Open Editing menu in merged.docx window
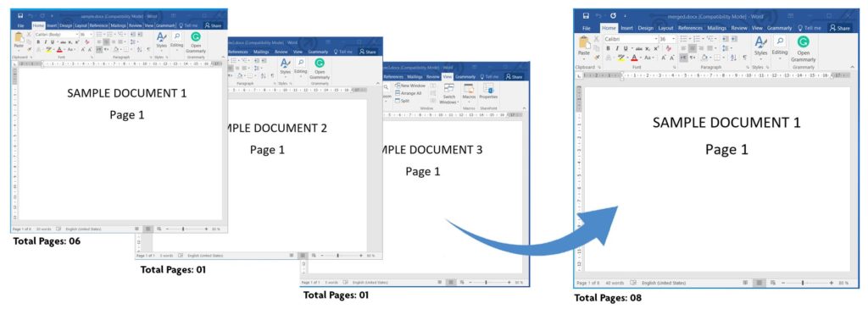868x309 pixels. [780, 47]
